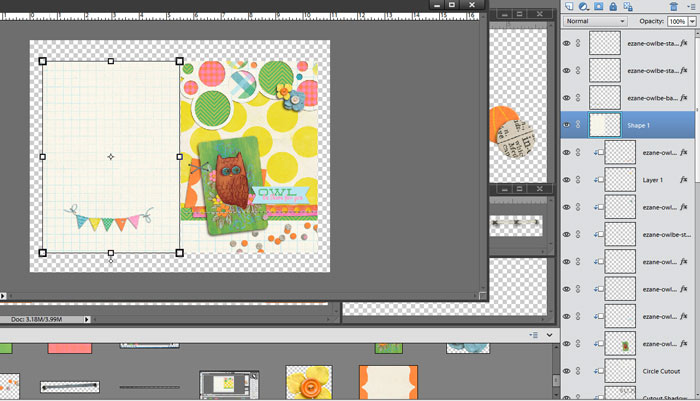Open the document status info arrow

87,319
